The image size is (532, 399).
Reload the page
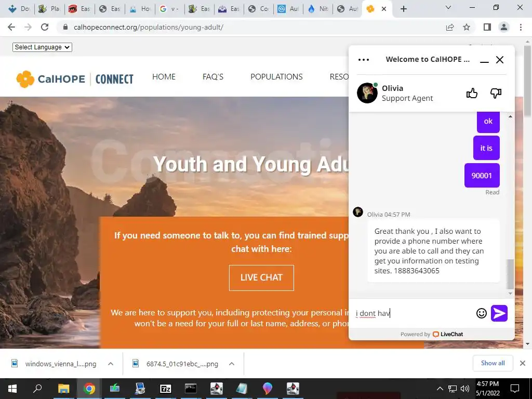pos(45,27)
